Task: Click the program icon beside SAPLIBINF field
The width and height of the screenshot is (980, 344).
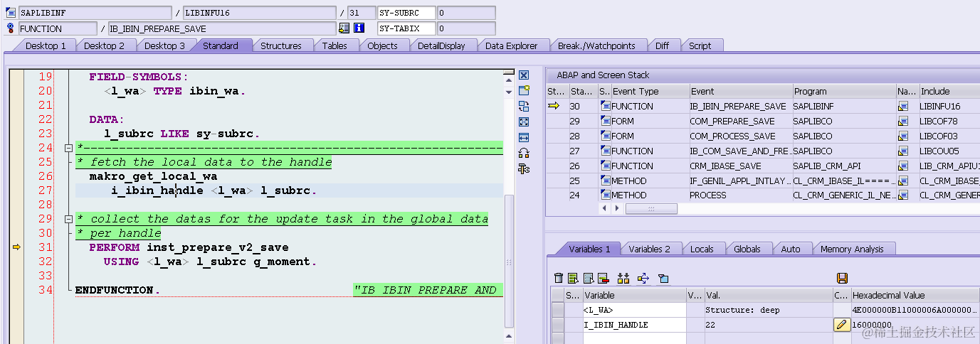Action: click(11, 13)
